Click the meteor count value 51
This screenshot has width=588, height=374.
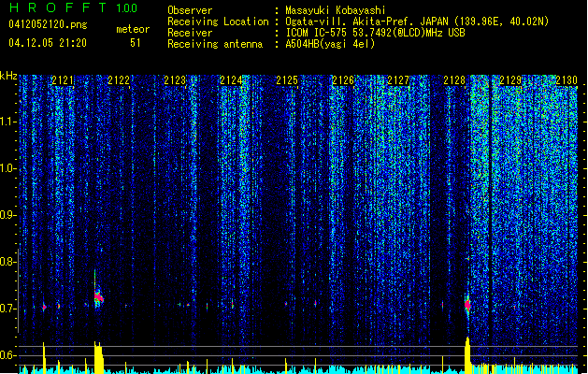[x=136, y=43]
